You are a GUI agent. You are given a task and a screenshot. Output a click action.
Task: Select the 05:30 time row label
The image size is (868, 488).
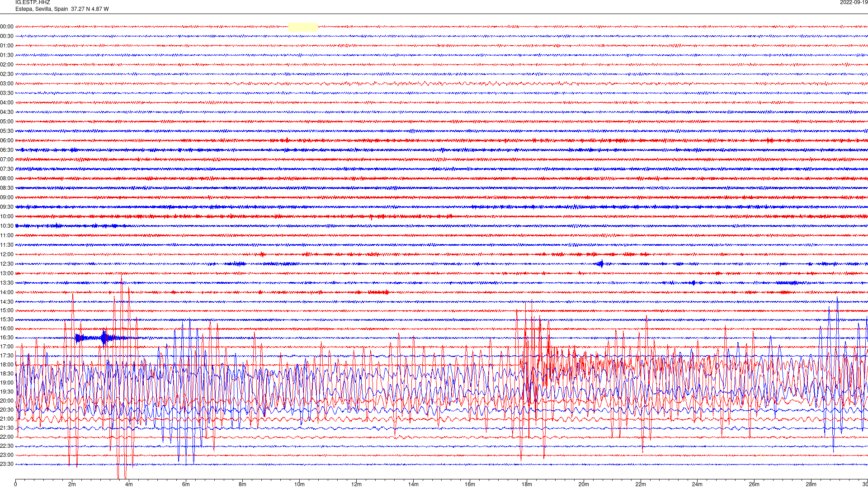pos(7,131)
